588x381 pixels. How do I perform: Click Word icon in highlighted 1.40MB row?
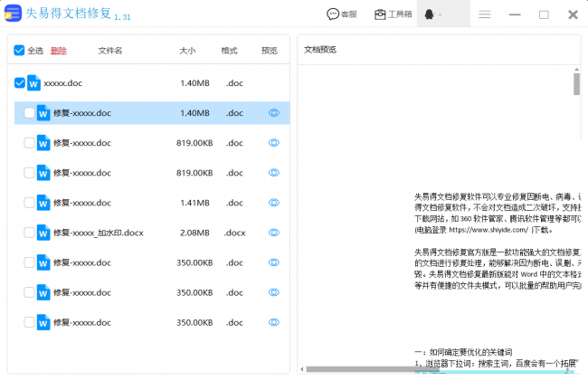pos(43,112)
